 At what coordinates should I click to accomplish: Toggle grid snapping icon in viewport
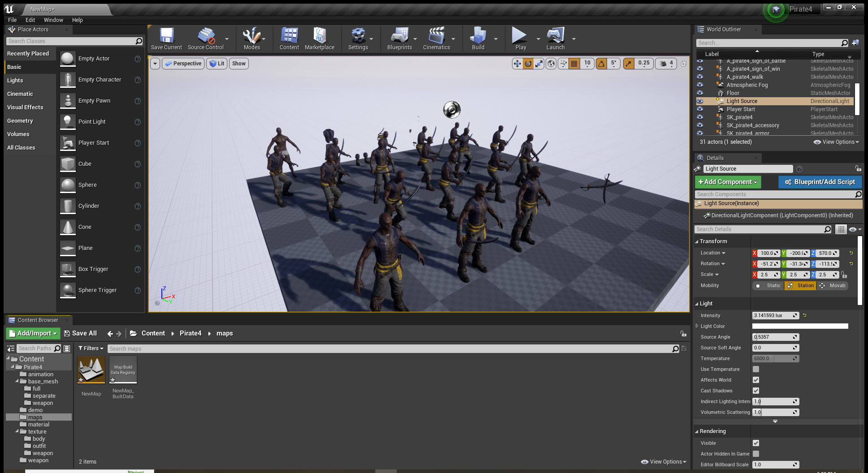pyautogui.click(x=574, y=64)
